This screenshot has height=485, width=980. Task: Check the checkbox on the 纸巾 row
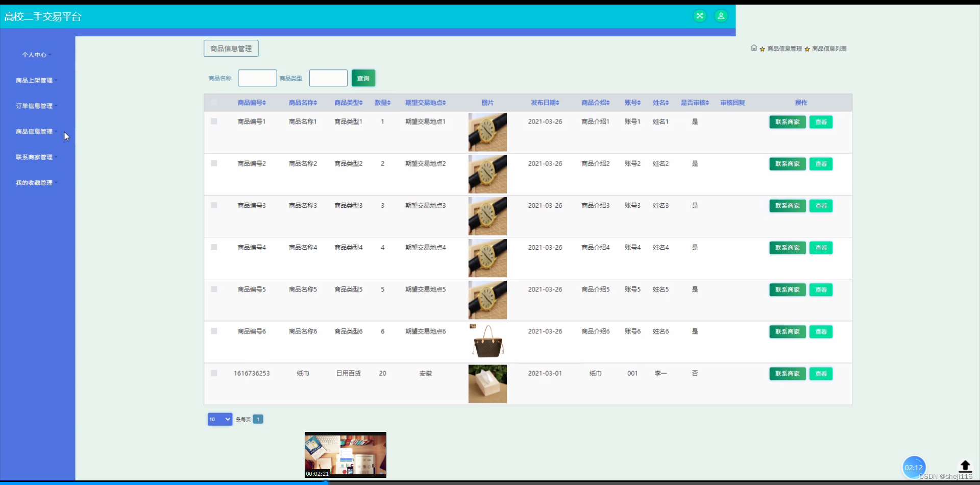(x=214, y=373)
